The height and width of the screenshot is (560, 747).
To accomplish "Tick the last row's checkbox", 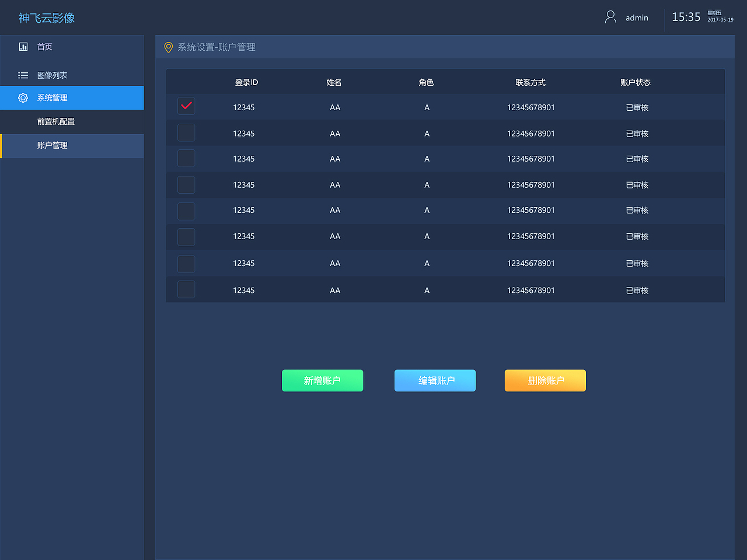I will click(x=186, y=289).
